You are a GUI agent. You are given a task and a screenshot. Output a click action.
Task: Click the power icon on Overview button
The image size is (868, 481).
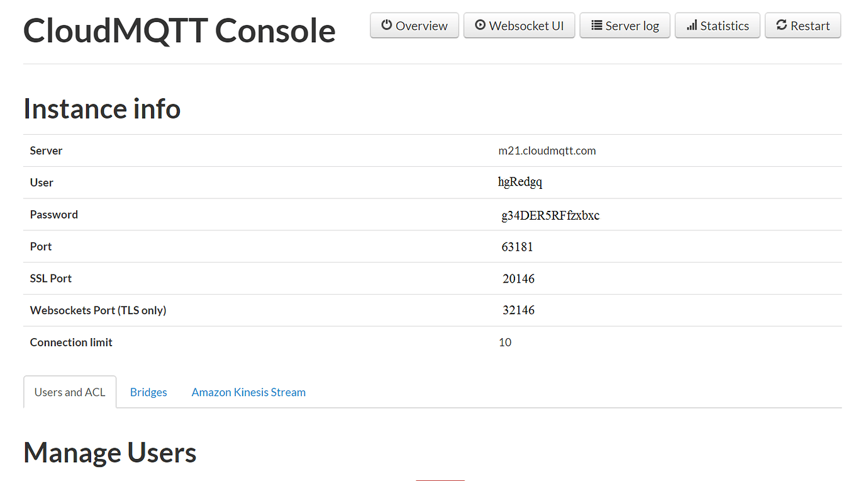point(386,25)
